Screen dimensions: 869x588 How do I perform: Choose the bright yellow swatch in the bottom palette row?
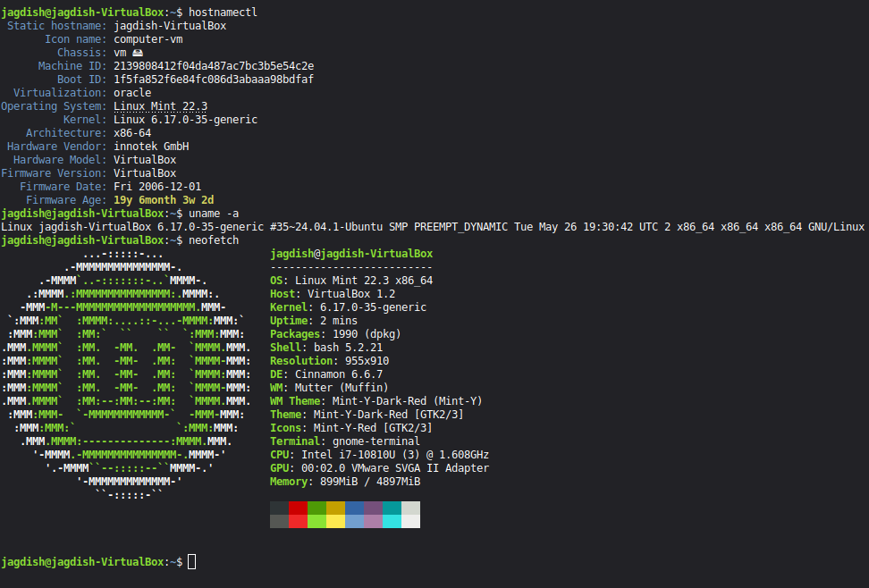336,522
